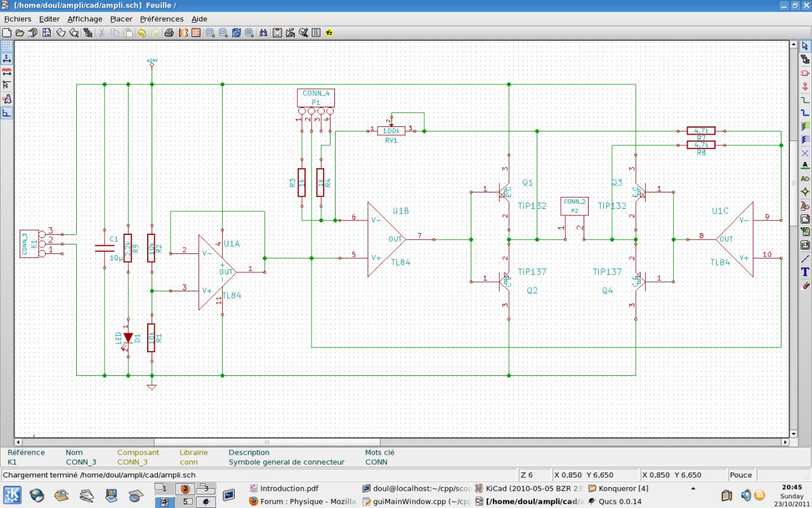This screenshot has height=508, width=812.
Task: Open the Préférences menu
Action: 161,19
